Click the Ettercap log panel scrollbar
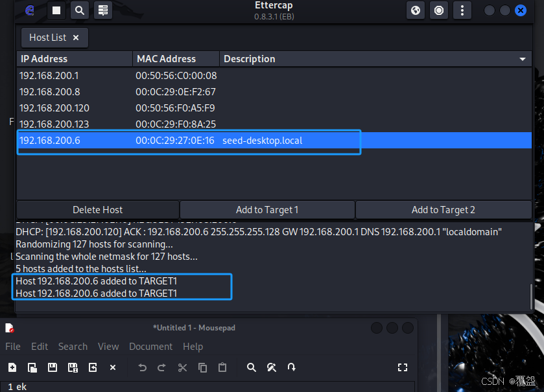 [x=531, y=296]
